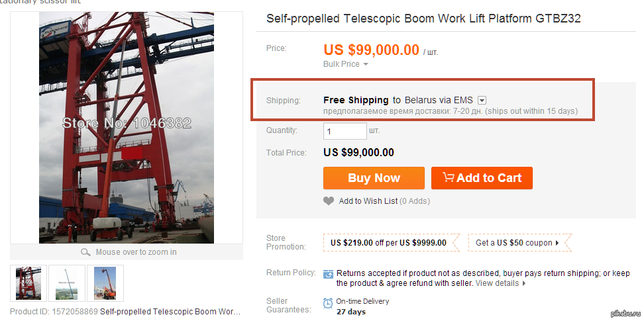
Task: Open the shipping method dropdown next to EMS
Action: click(x=482, y=101)
